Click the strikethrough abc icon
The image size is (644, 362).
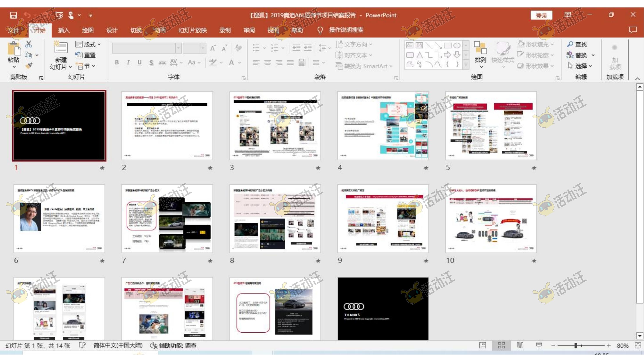(162, 63)
